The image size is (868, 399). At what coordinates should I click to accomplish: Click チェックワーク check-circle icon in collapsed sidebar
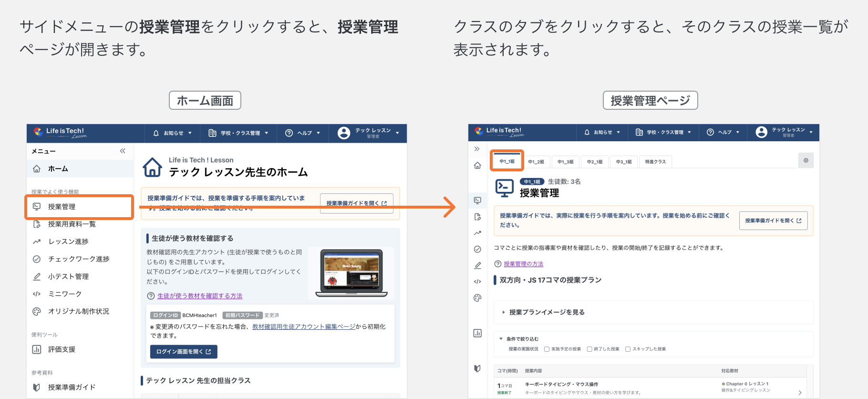[477, 249]
